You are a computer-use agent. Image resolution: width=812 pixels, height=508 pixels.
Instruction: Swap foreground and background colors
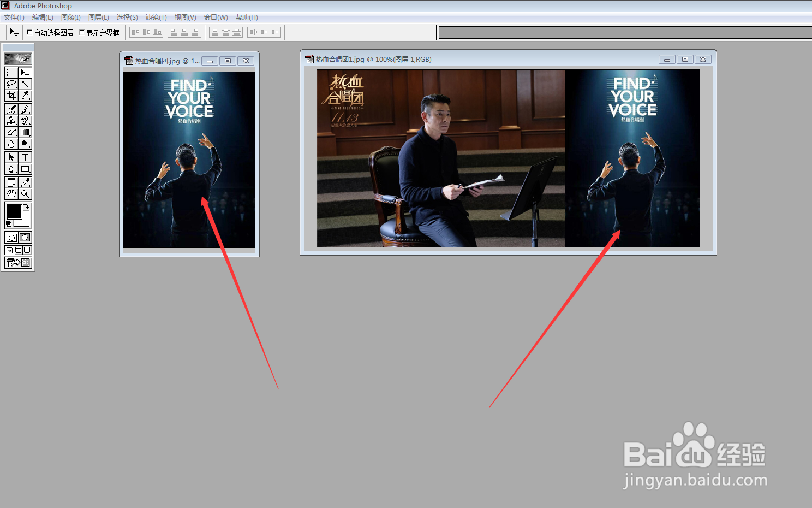(26, 206)
